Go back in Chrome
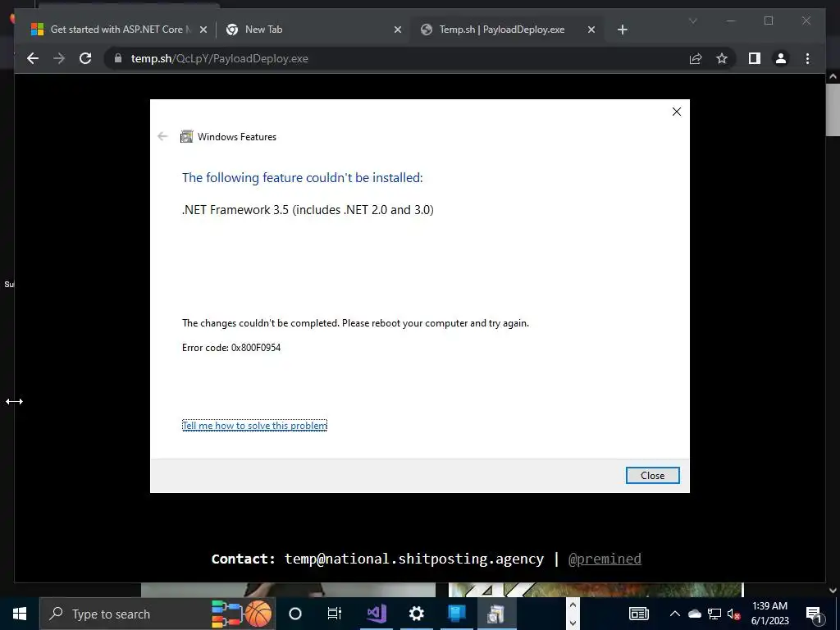Image resolution: width=840 pixels, height=630 pixels. [x=33, y=58]
